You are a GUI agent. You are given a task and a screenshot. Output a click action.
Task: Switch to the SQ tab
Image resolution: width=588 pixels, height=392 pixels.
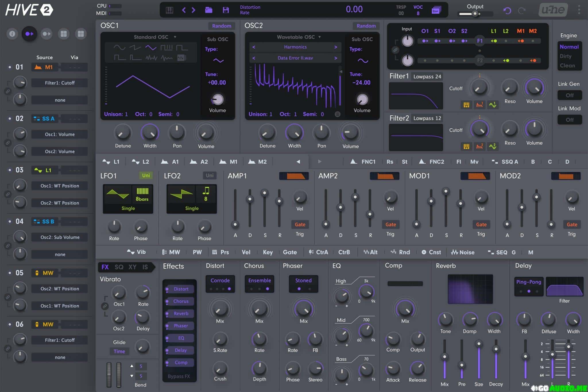point(119,267)
